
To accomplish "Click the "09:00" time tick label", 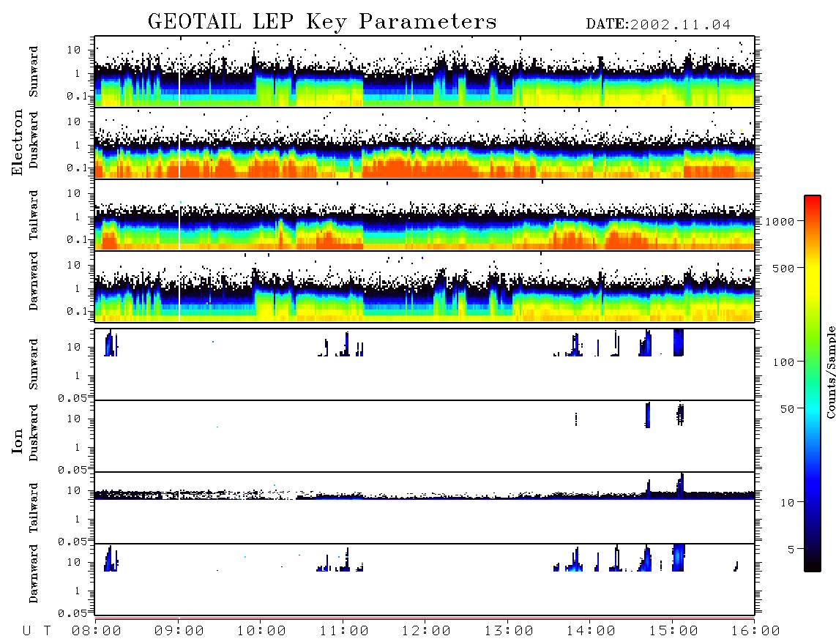I will [x=179, y=631].
